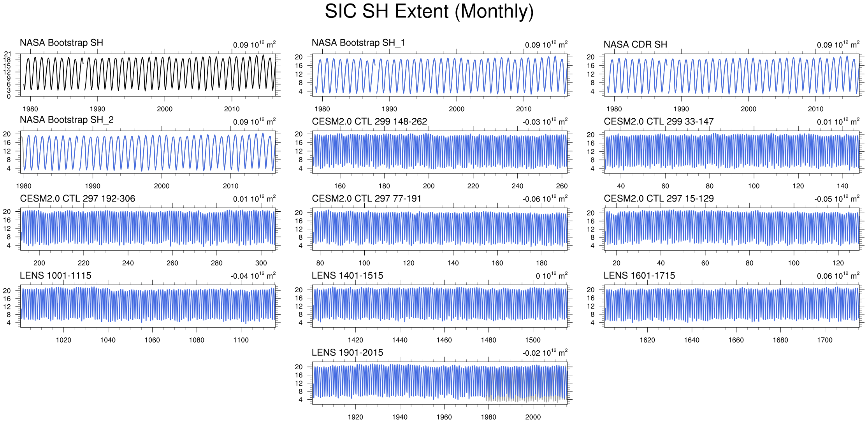The width and height of the screenshot is (868, 423).
Task: Click the CESM2.0 CTL 297 192-306 plot
Action: point(148,229)
